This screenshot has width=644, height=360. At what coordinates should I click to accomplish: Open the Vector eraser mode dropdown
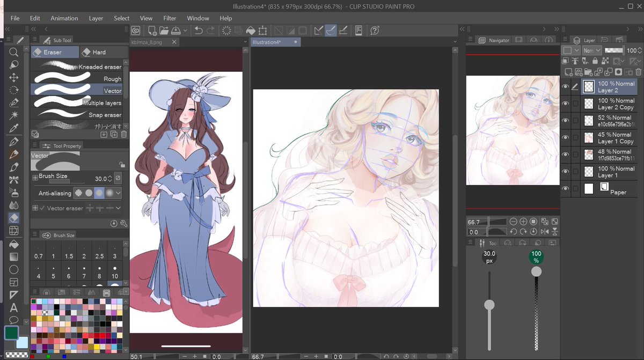click(118, 208)
